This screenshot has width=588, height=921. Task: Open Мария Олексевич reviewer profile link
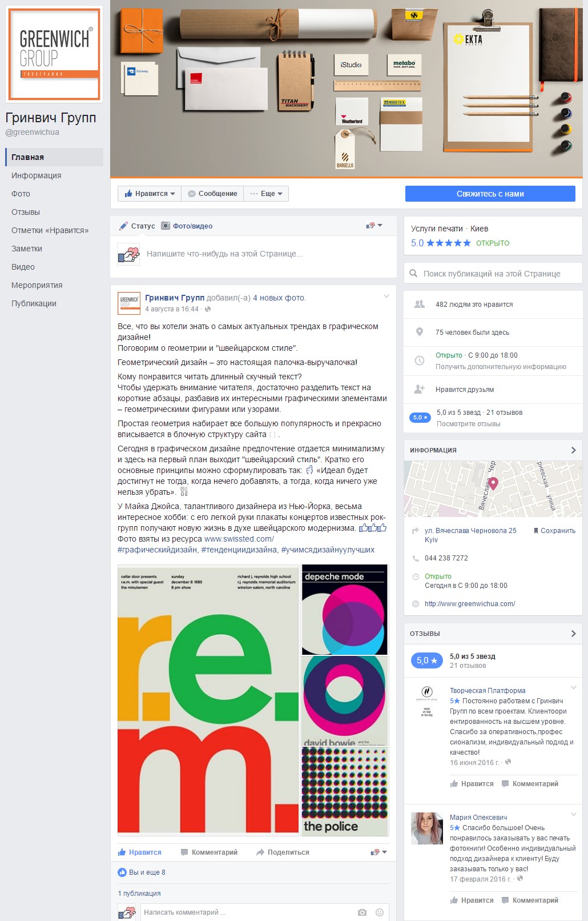[478, 818]
